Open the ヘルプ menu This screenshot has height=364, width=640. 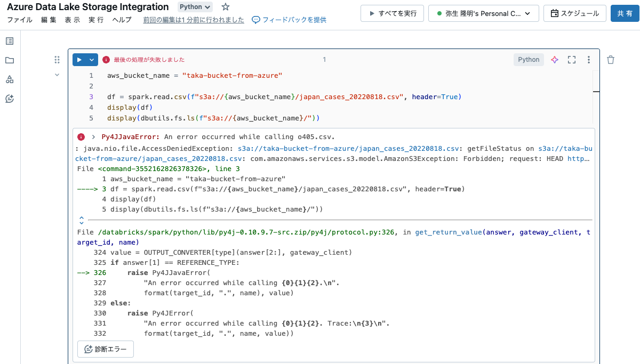coord(120,19)
